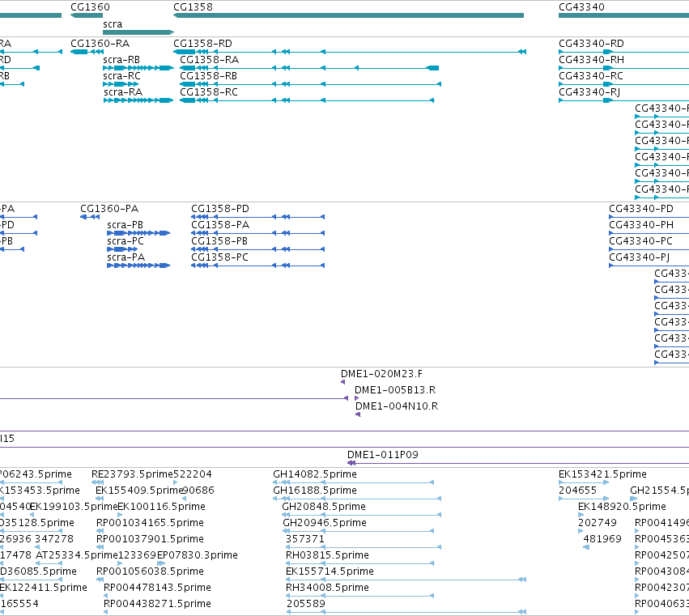Click transcript label CG1358-RC
This screenshot has height=616, width=689.
209,92
